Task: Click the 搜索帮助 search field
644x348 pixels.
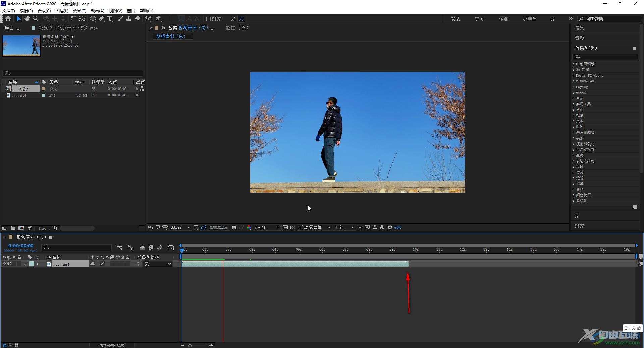Action: pyautogui.click(x=609, y=19)
